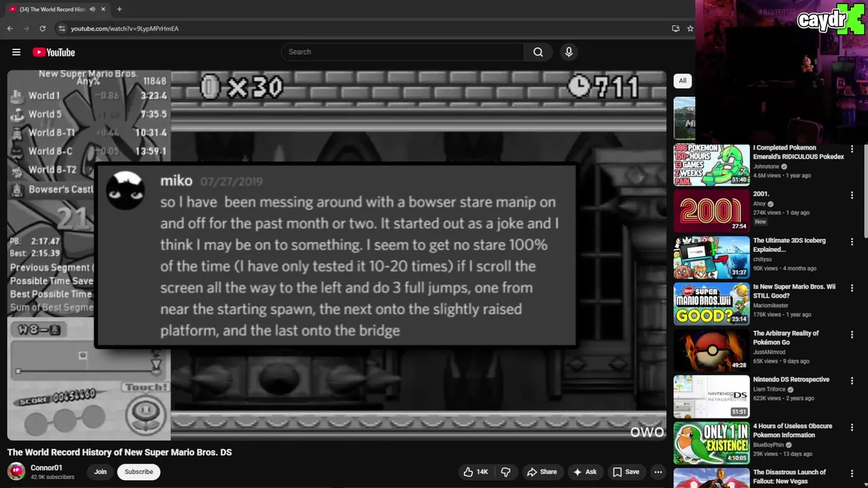Screen dimensions: 868x488
Task: Focus the YouTube search field
Action: (x=402, y=52)
